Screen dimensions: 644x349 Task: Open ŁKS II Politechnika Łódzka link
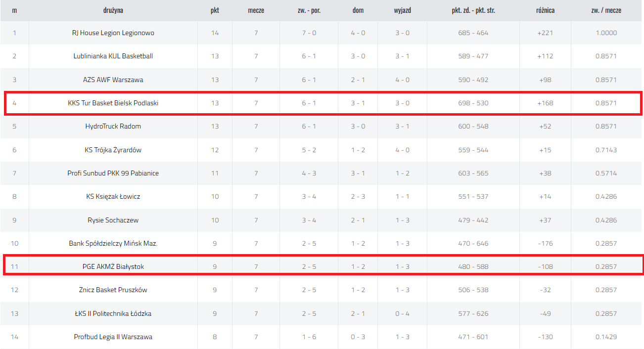[113, 314]
